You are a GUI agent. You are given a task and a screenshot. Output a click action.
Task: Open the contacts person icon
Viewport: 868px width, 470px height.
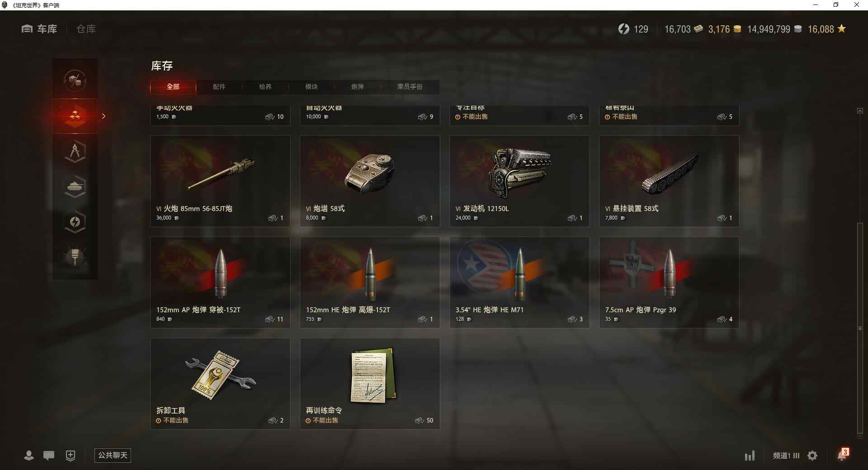[x=29, y=455]
